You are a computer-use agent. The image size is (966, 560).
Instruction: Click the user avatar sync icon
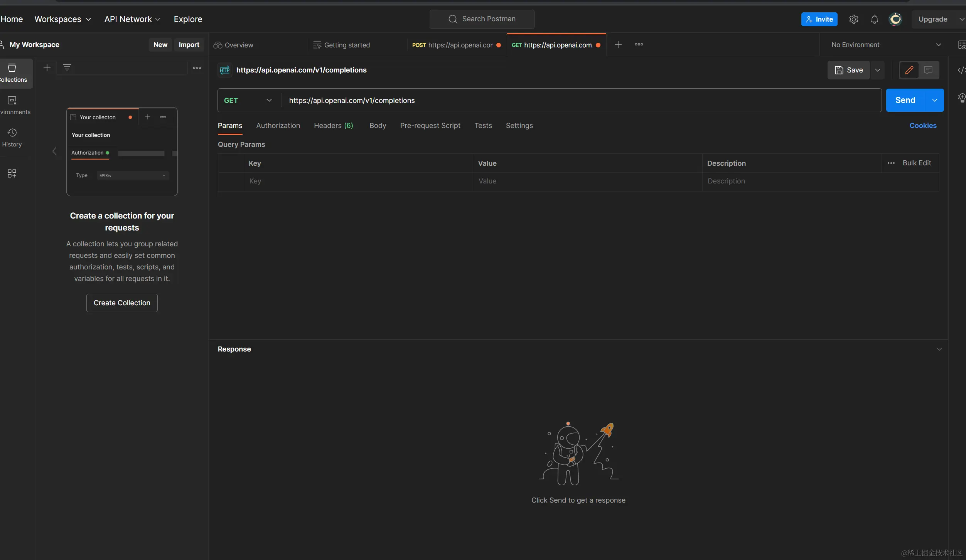(895, 19)
